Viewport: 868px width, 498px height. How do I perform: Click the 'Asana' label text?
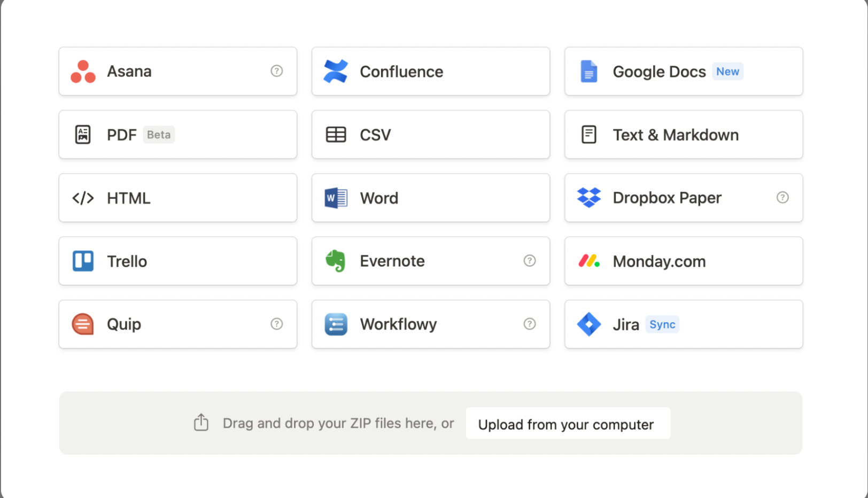(129, 72)
